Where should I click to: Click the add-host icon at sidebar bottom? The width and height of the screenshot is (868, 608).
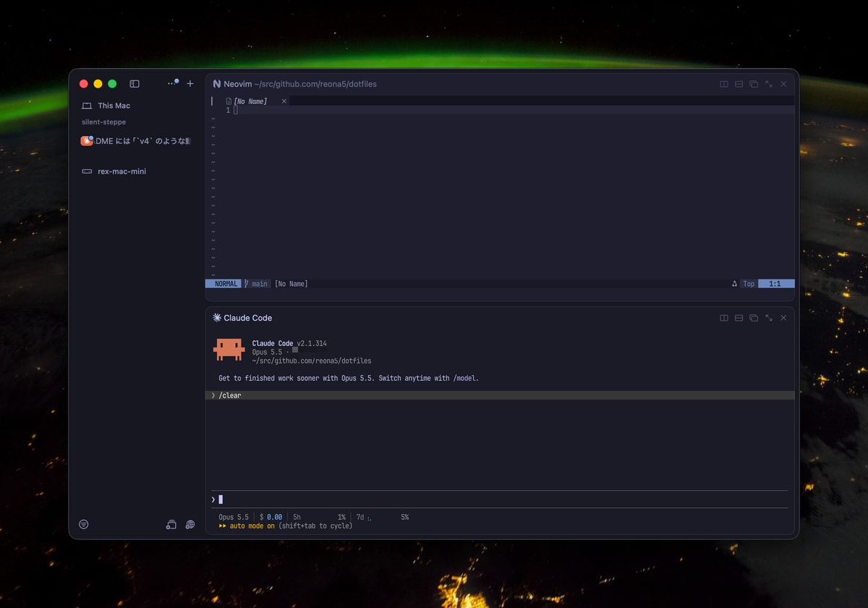[171, 525]
